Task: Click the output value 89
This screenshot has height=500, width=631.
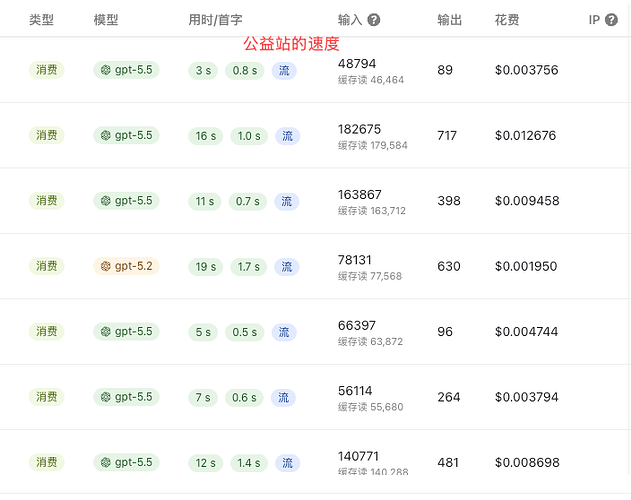Action: pos(445,70)
